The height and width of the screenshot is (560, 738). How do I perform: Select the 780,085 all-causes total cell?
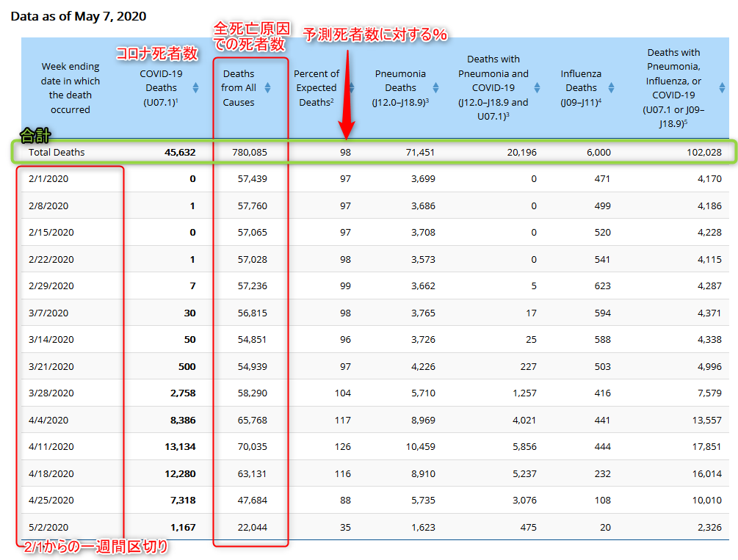pyautogui.click(x=250, y=152)
